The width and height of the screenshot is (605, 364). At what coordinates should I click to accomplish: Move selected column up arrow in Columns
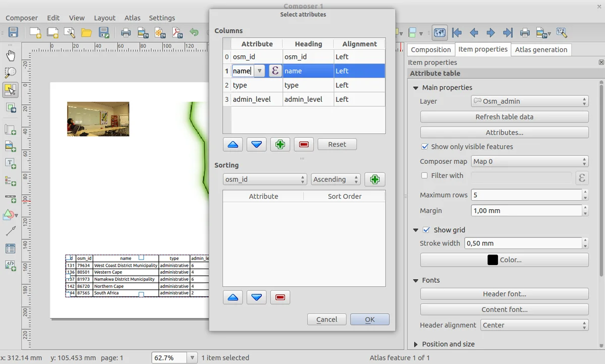(233, 145)
